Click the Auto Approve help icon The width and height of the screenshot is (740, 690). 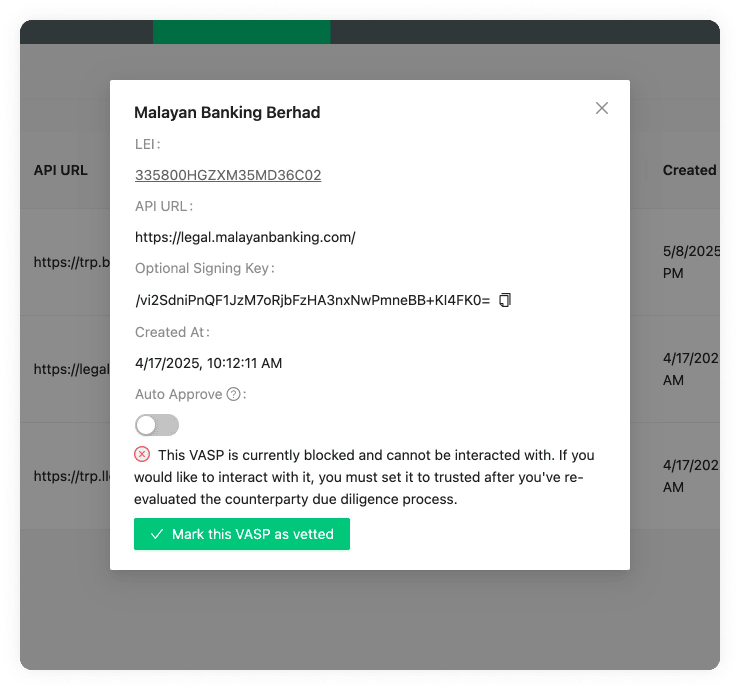233,394
